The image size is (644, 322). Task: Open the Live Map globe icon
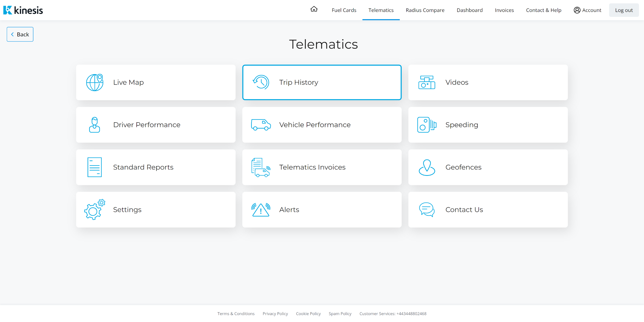[95, 82]
